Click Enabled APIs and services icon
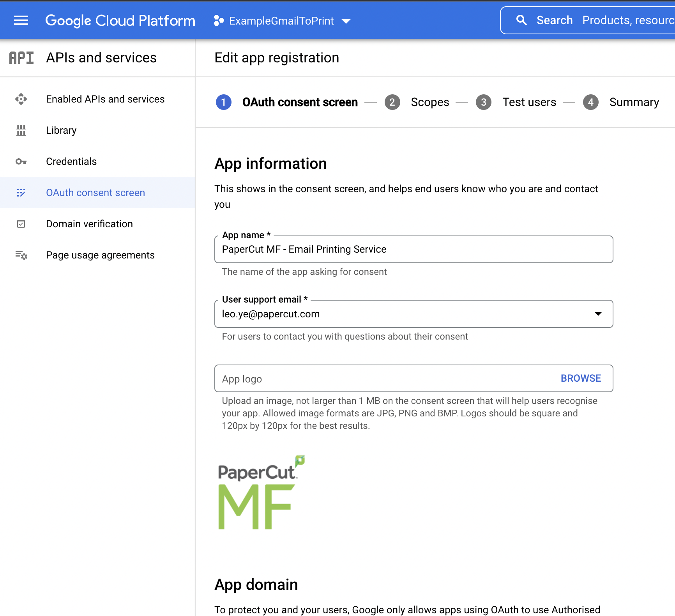 [x=21, y=99]
